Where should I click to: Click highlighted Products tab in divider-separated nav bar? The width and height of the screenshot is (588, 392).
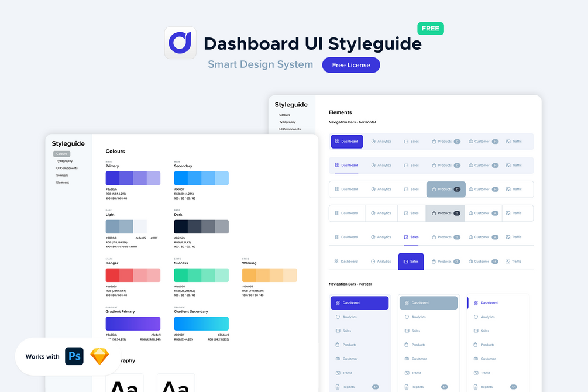[445, 213]
